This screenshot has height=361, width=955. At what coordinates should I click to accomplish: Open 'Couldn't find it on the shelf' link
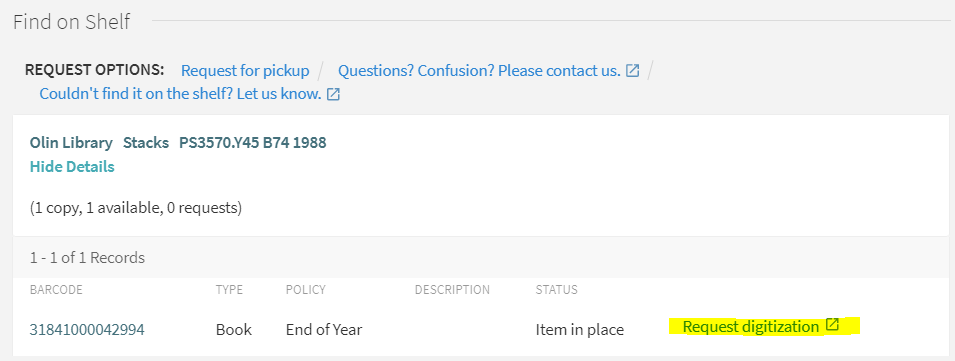click(x=180, y=94)
